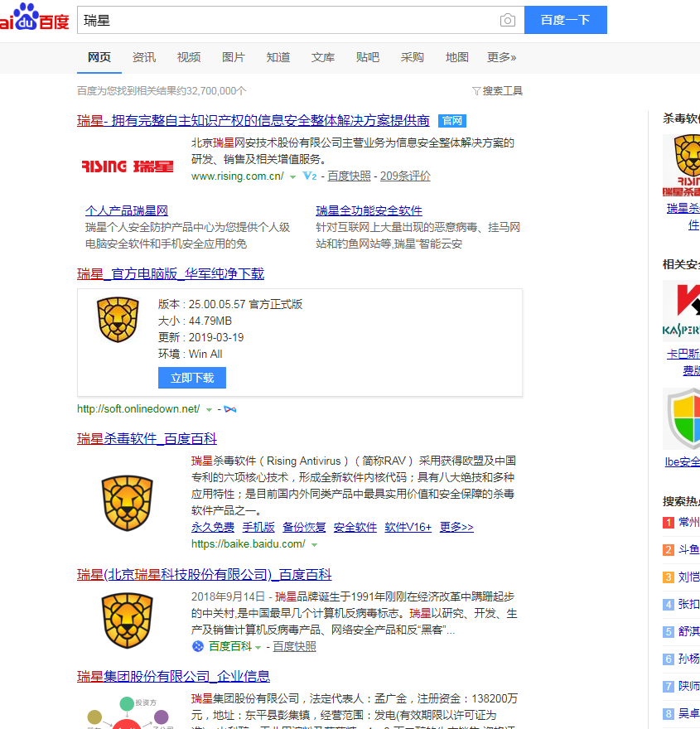This screenshot has height=729, width=700.
Task: Open image search via camera icon
Action: [508, 21]
